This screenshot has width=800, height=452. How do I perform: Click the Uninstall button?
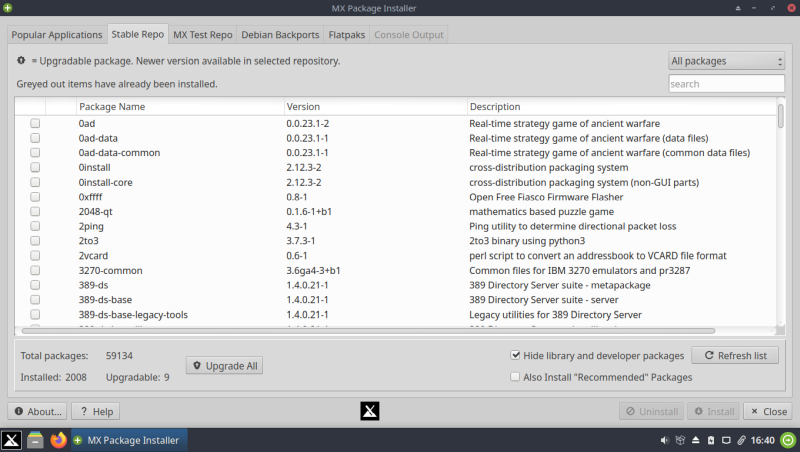pyautogui.click(x=652, y=411)
